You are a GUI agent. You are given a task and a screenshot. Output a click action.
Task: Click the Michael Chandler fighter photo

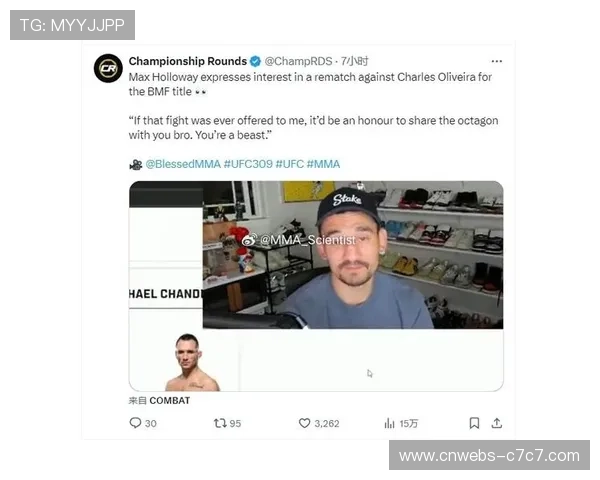click(x=192, y=362)
